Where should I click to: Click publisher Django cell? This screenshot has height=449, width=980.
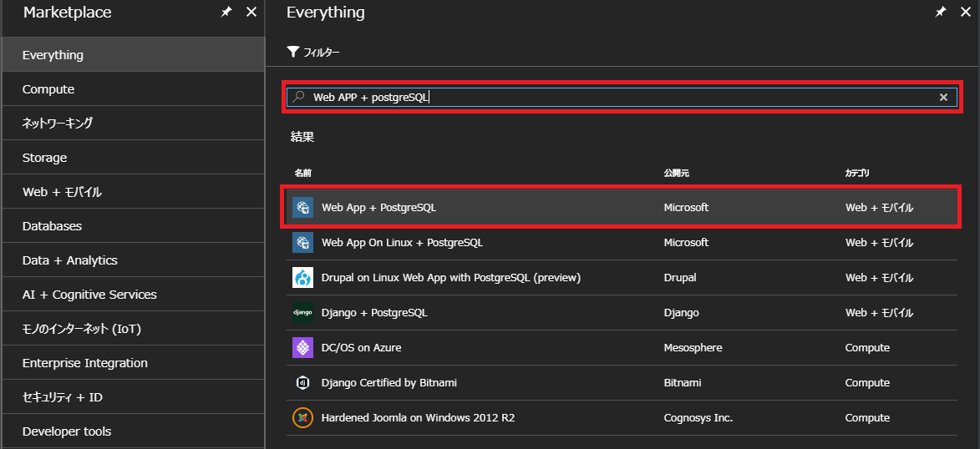[x=681, y=312]
